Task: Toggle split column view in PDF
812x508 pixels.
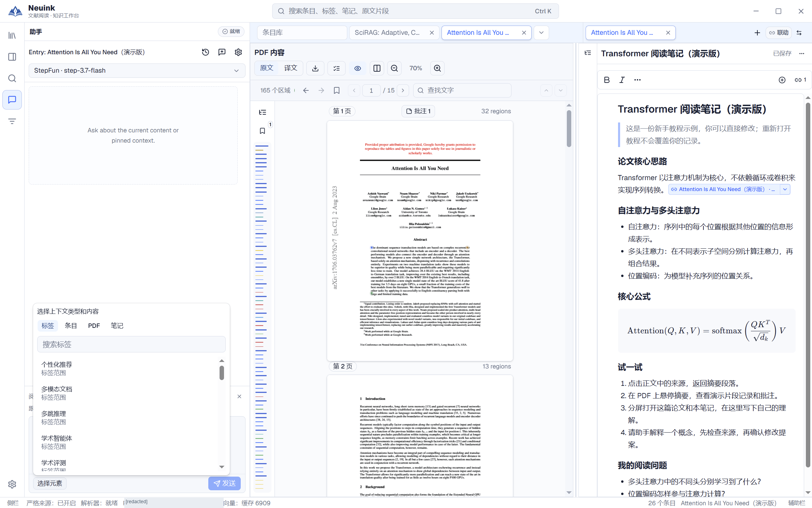Action: tap(377, 68)
